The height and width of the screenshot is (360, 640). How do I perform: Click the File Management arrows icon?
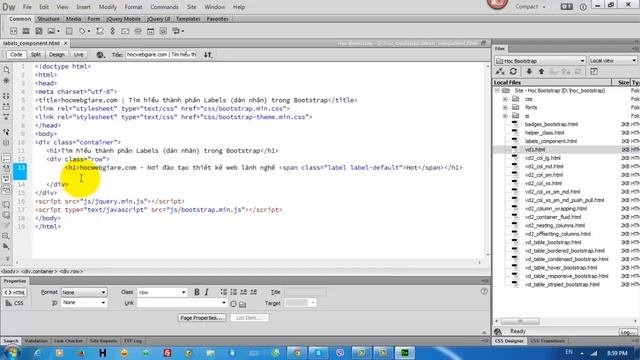(208, 55)
